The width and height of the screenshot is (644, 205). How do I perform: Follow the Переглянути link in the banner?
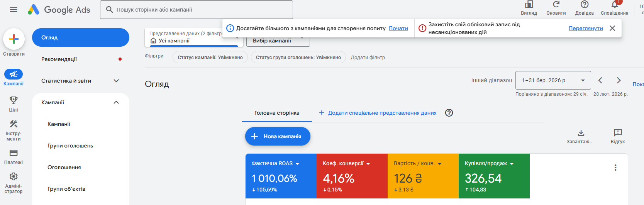586,28
